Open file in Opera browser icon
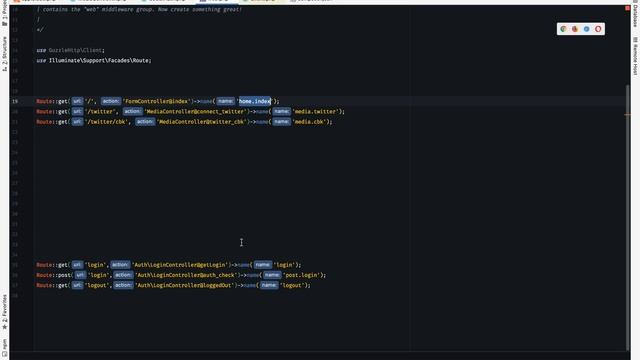The image size is (640, 360). tap(598, 29)
